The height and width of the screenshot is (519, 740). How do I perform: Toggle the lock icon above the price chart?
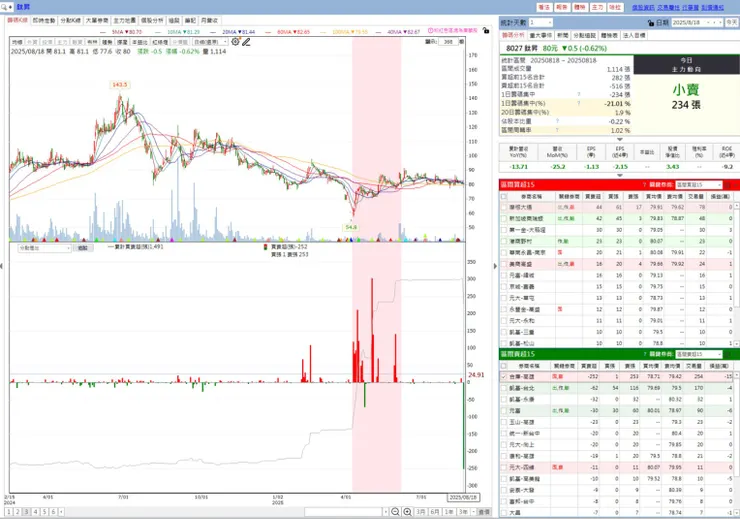486,30
